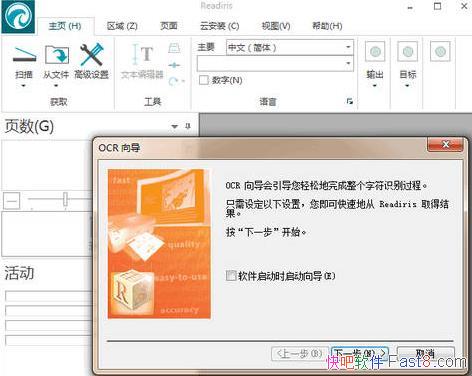Click the Activity (活动) panel heading
The height and width of the screenshot is (376, 472).
click(x=19, y=273)
